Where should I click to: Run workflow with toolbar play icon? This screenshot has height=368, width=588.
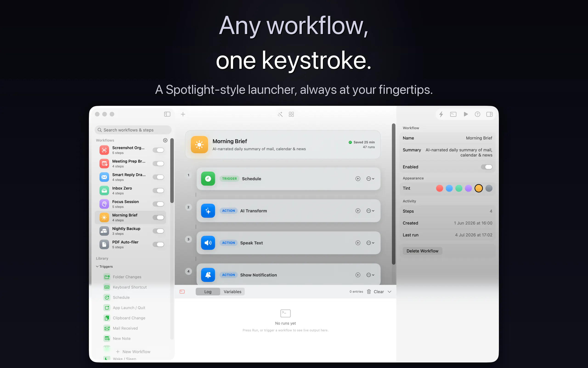click(x=466, y=114)
